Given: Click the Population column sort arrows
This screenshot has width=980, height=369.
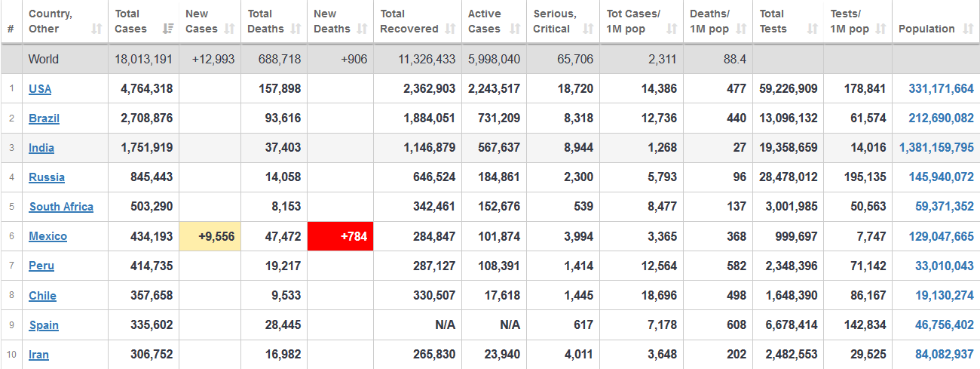Looking at the screenshot, I should coord(967,29).
